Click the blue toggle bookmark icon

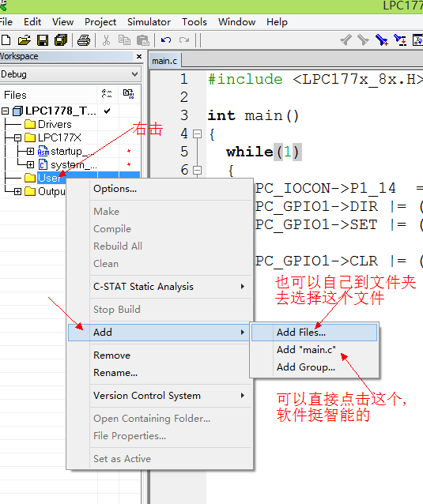pos(382,39)
